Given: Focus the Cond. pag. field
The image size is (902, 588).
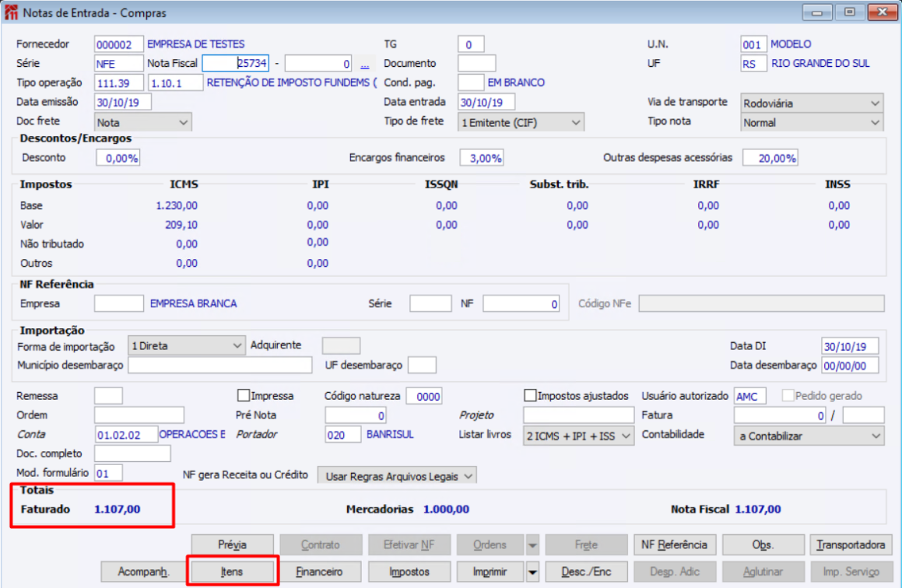Looking at the screenshot, I should tap(471, 82).
